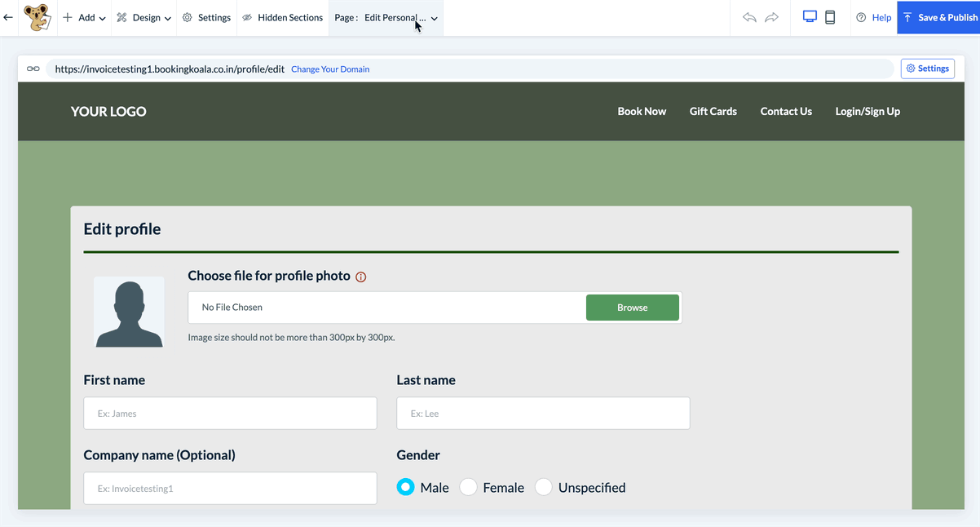Switch to mobile preview icon
The image size is (980, 527).
coord(830,17)
